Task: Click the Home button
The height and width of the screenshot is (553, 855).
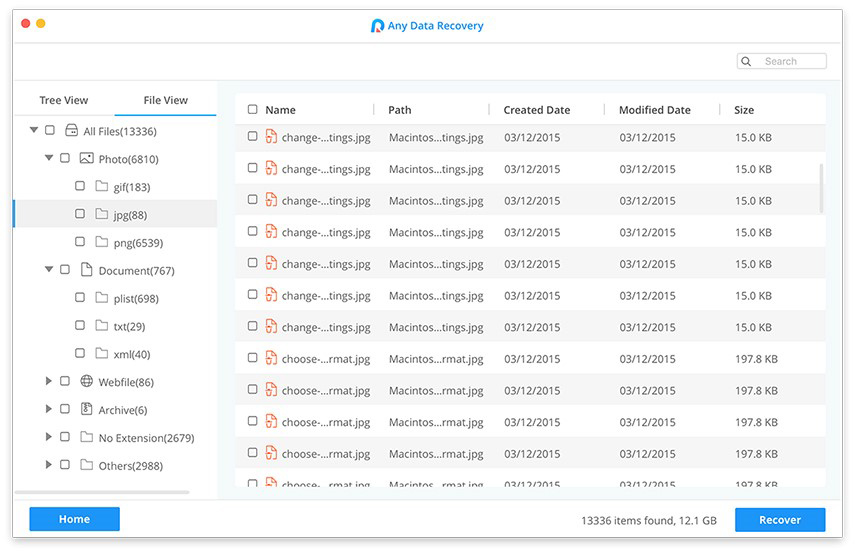Action: 75,519
